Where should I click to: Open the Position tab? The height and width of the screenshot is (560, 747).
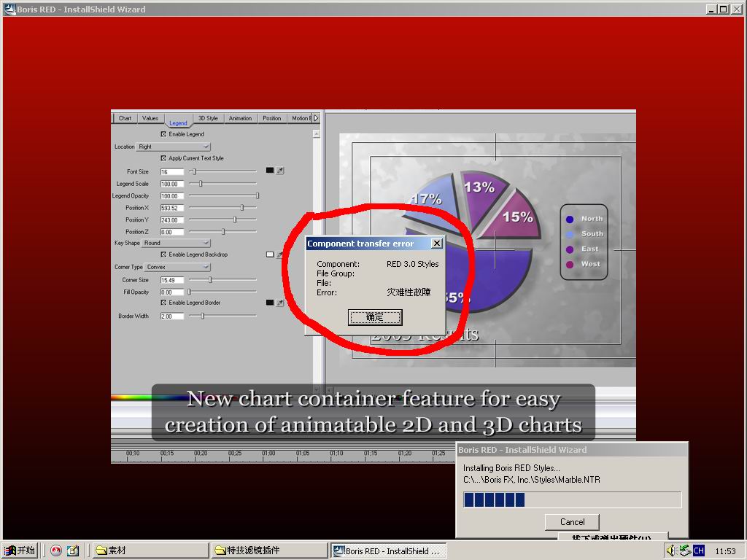pyautogui.click(x=271, y=118)
